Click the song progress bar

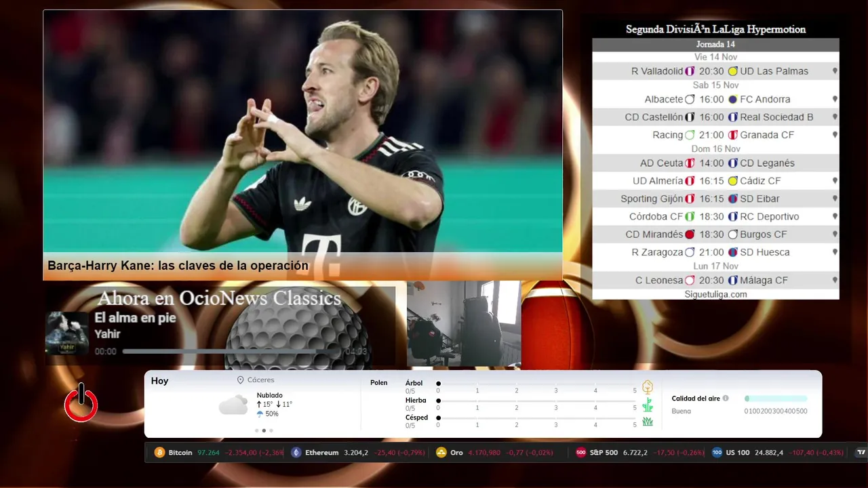click(231, 352)
